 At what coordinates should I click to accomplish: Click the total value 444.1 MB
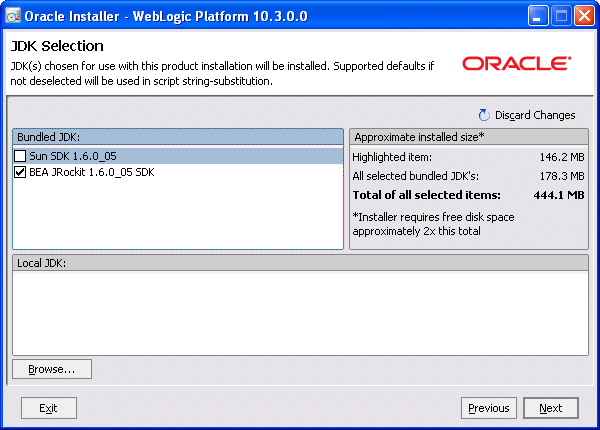coord(559,195)
